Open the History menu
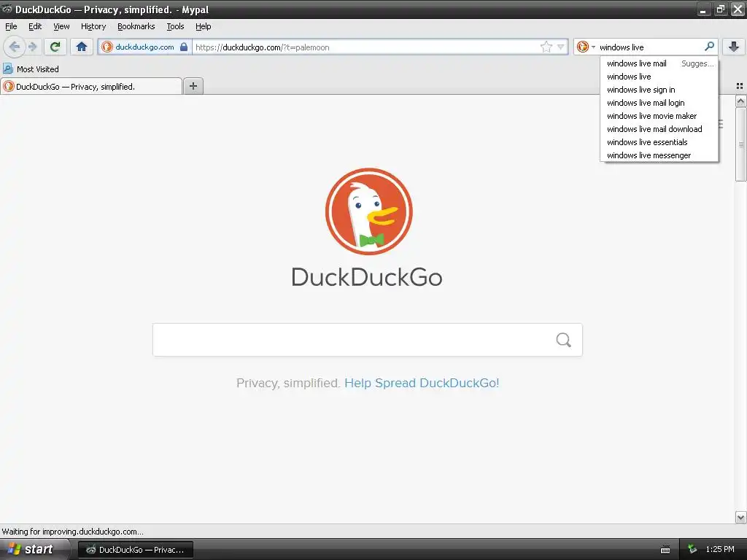This screenshot has width=747, height=560. coord(93,26)
